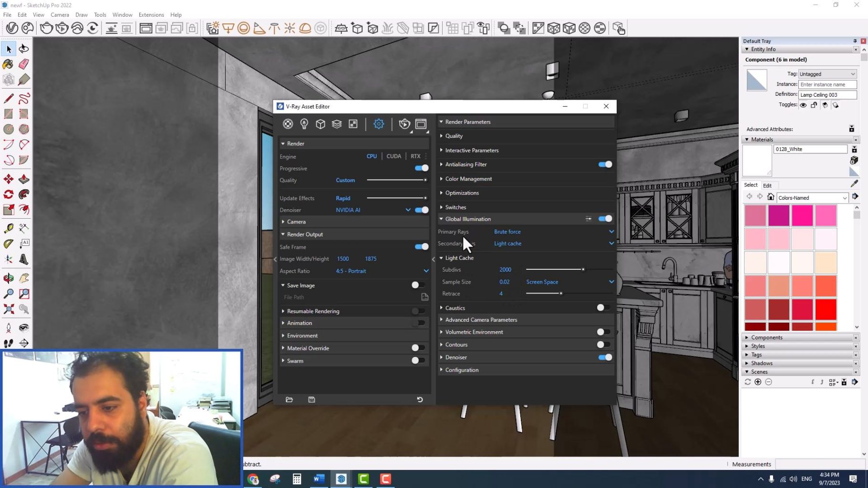868x488 pixels.
Task: Select the Zoom Extents tool
Action: [x=9, y=309]
